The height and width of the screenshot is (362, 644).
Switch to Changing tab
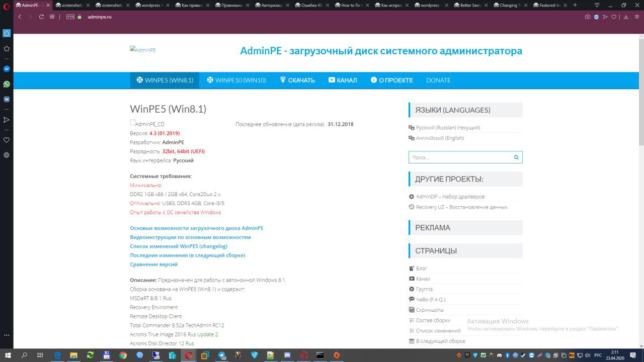pyautogui.click(x=510, y=5)
